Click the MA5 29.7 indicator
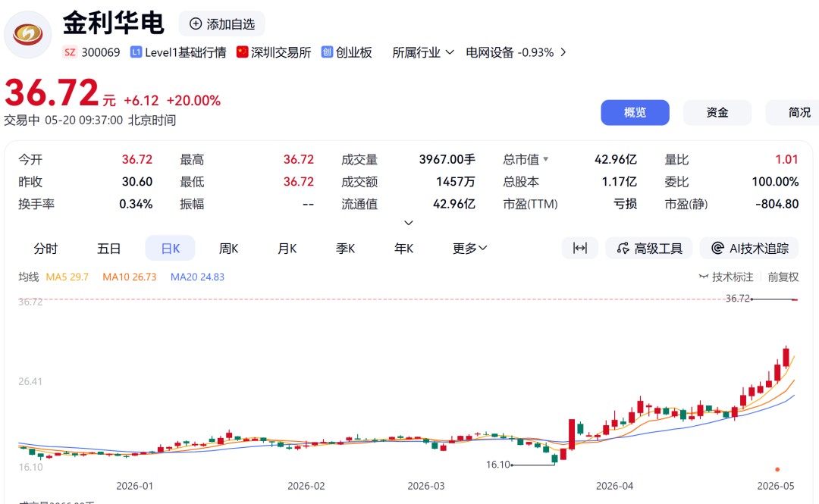 pos(67,277)
